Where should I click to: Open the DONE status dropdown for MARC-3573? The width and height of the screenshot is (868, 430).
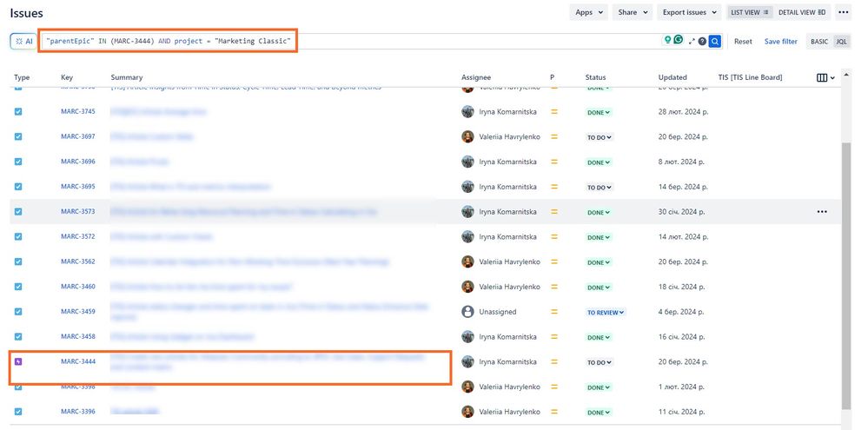(x=599, y=213)
